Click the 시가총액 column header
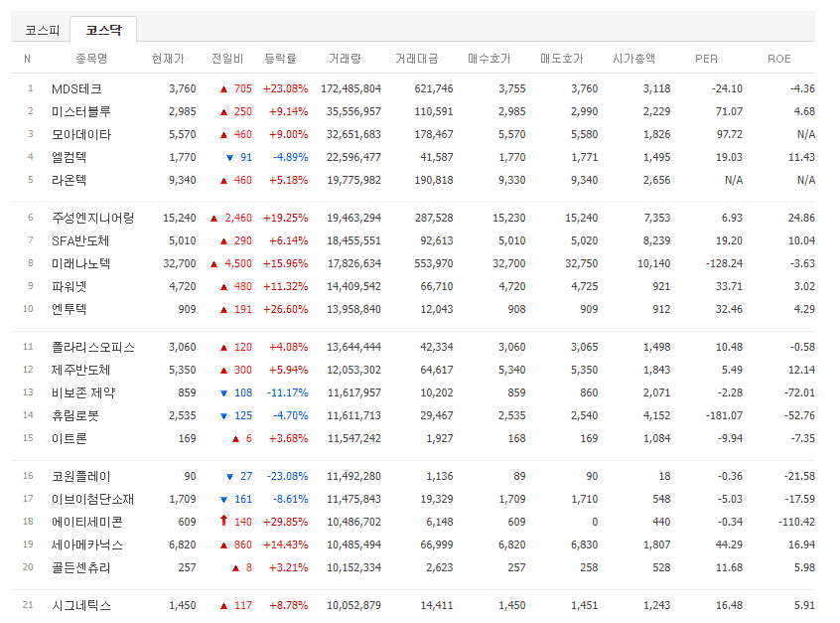The height and width of the screenshot is (623, 840). point(633,59)
